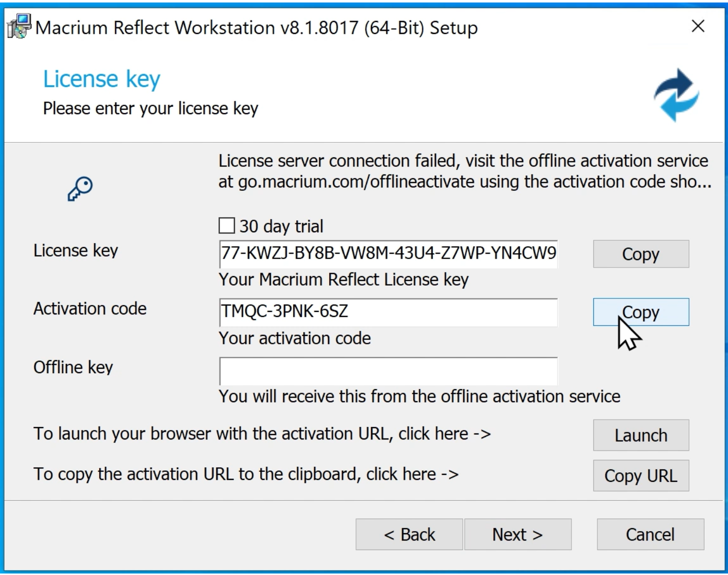728x575 pixels.
Task: Click inside the Activation code field
Action: pyautogui.click(x=388, y=312)
